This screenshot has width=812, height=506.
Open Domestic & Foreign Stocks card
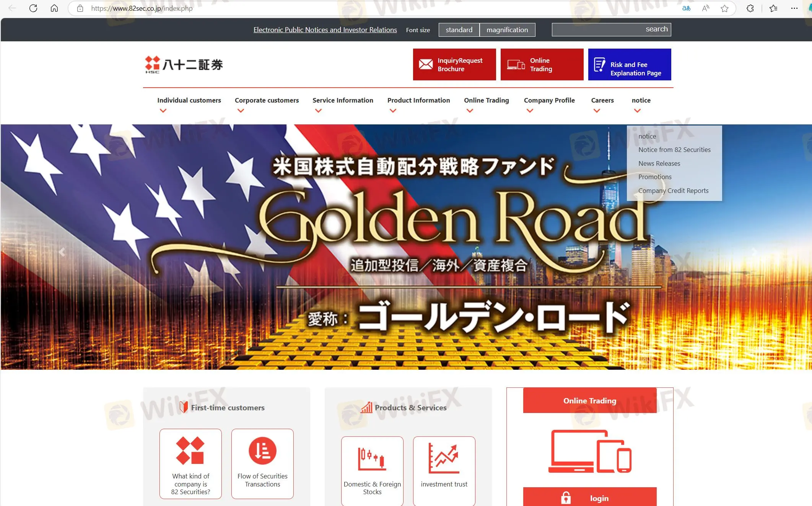372,471
